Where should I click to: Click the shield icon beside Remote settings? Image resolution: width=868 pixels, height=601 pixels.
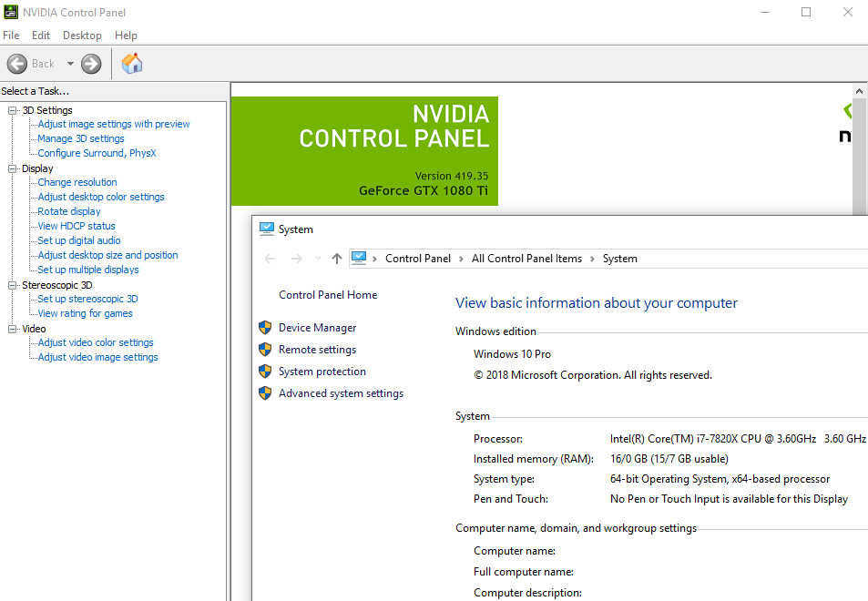265,349
